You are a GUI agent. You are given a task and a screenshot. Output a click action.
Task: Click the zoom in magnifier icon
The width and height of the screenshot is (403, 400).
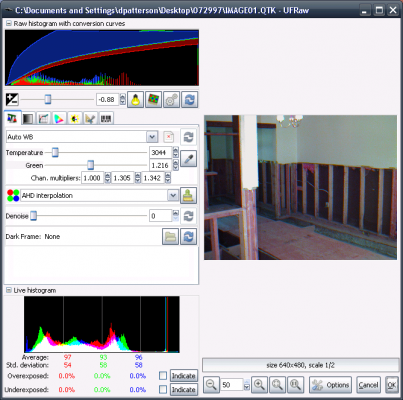click(260, 385)
